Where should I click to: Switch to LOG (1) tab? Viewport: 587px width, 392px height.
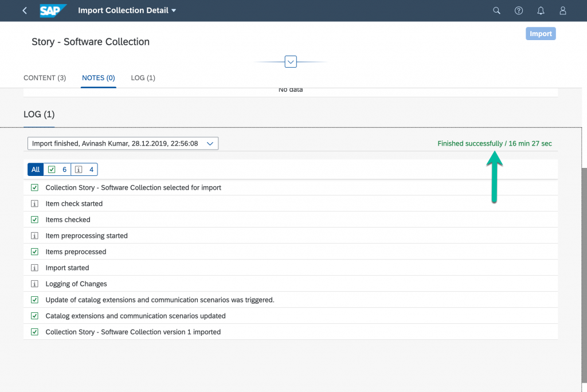143,78
